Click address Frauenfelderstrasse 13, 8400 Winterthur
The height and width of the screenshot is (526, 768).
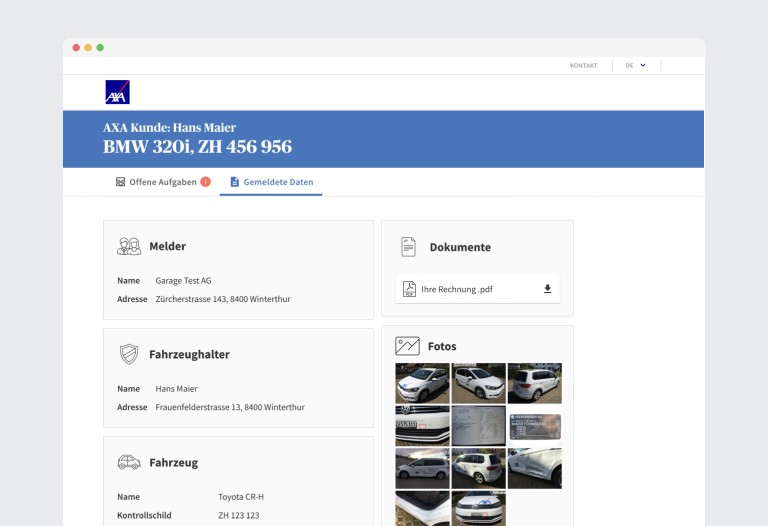(x=230, y=407)
